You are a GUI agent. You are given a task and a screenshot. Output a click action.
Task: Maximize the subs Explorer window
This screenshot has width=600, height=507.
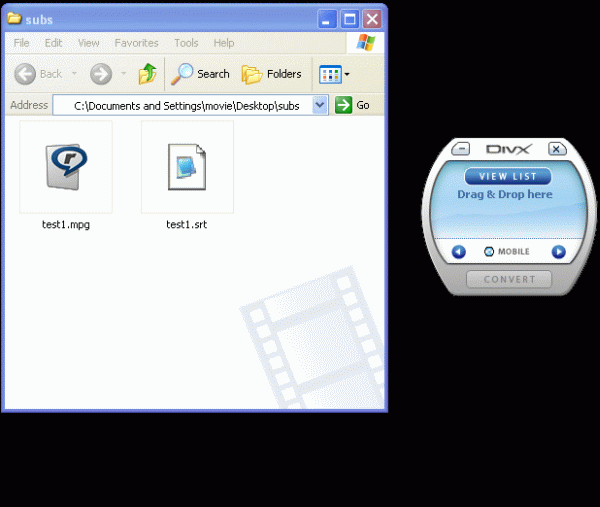(350, 19)
